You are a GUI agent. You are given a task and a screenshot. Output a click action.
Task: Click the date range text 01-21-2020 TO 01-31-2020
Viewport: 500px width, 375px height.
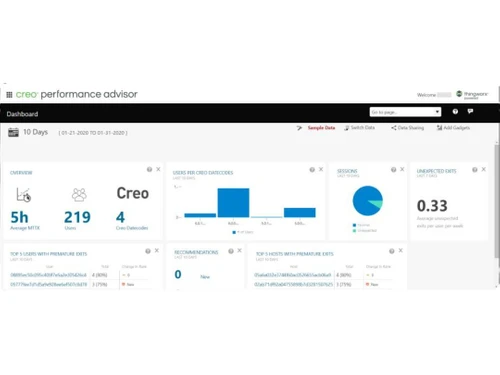tap(93, 133)
